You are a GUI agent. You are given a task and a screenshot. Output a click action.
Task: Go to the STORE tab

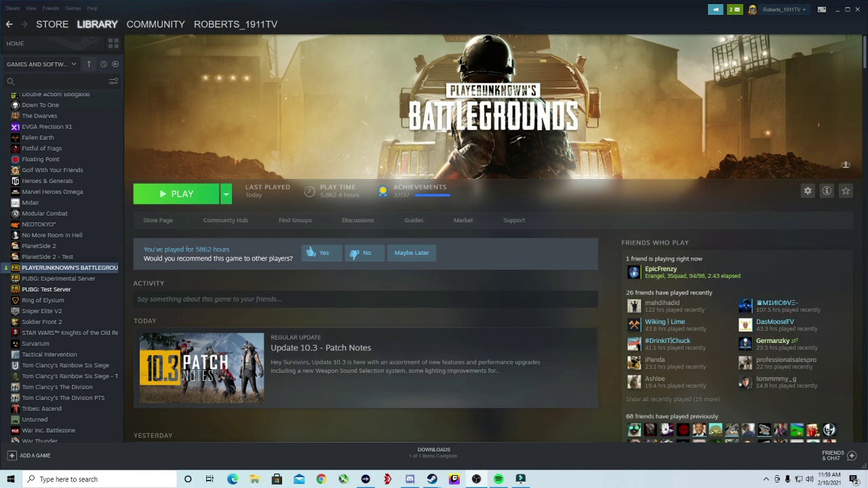pyautogui.click(x=52, y=24)
